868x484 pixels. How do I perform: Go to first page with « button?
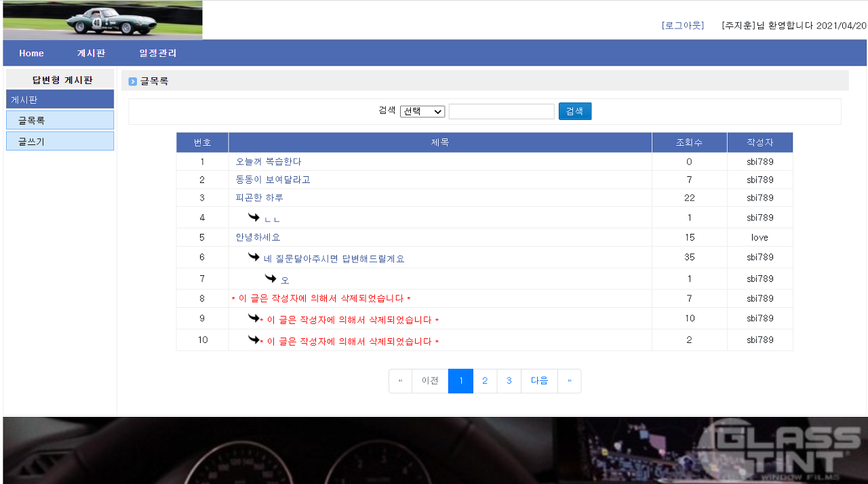400,381
